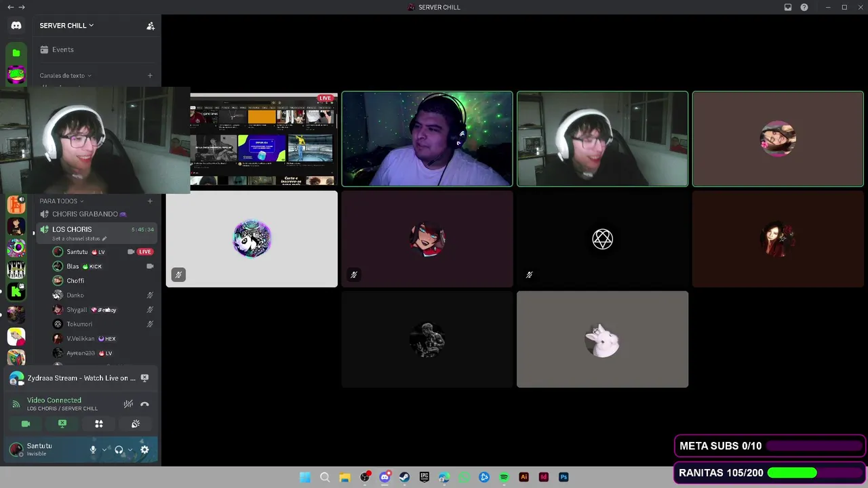Create a channel in PARA TODOS
Screen dimensions: 868x488
150,201
